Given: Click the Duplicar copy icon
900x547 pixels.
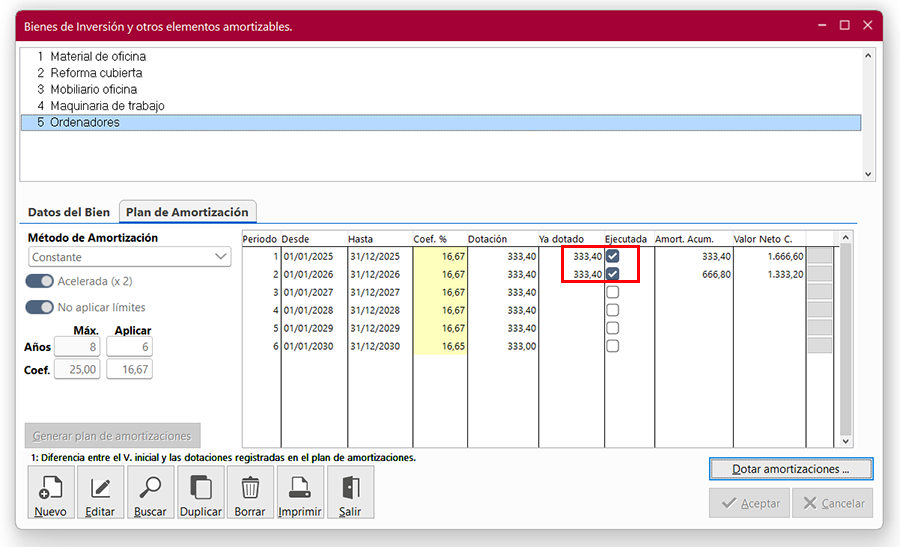Looking at the screenshot, I should pyautogui.click(x=200, y=492).
